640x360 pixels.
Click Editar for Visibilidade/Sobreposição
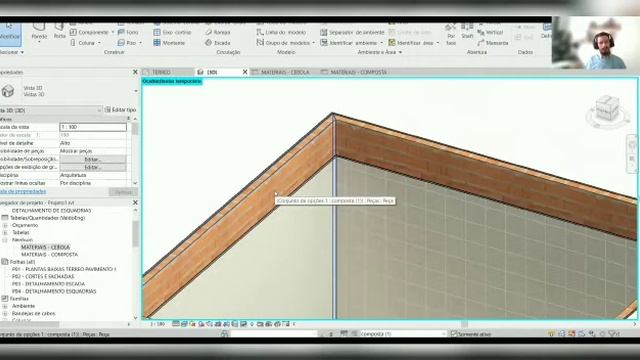tap(93, 159)
